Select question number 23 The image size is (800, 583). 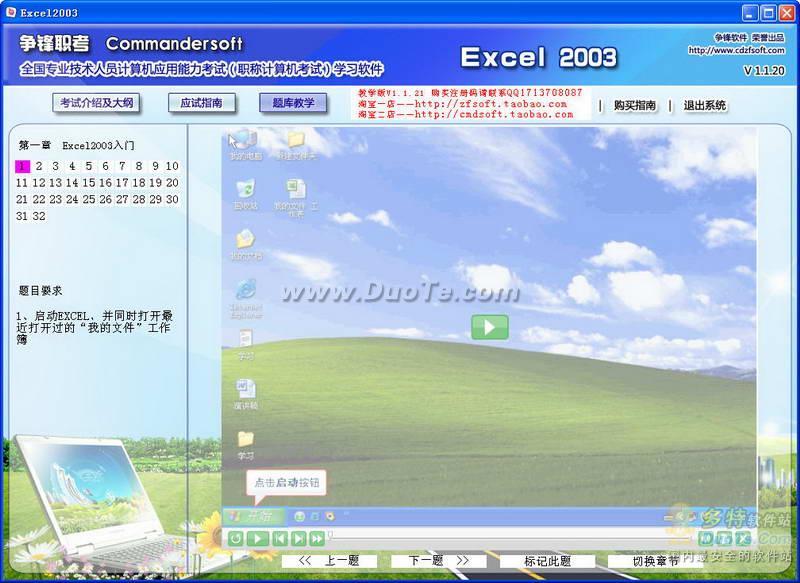56,199
